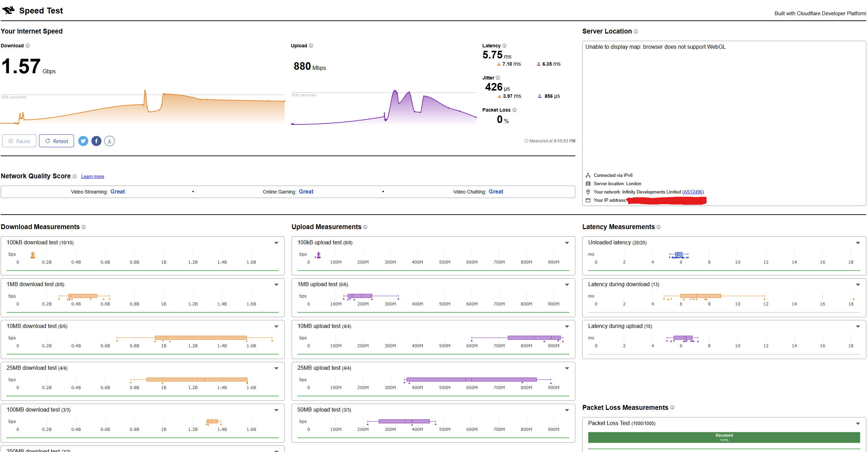Open info icon next to Download label
Image resolution: width=868 pixels, height=452 pixels.
coord(28,46)
